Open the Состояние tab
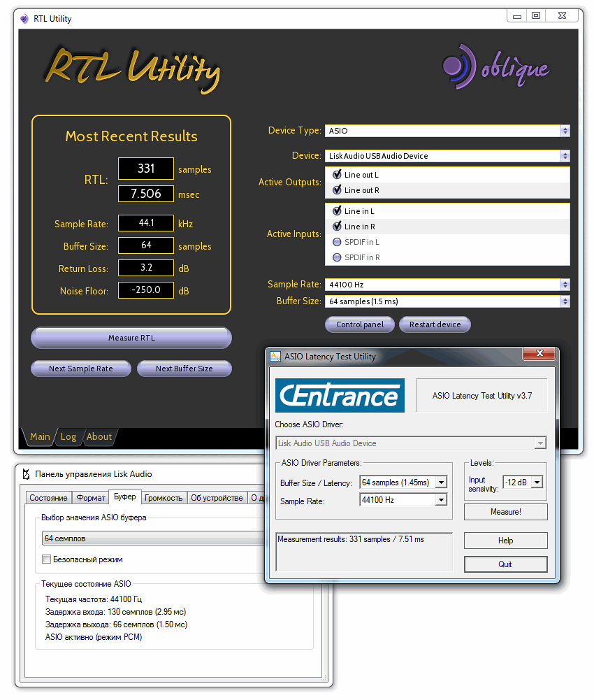This screenshot has height=700, width=594. tap(48, 498)
